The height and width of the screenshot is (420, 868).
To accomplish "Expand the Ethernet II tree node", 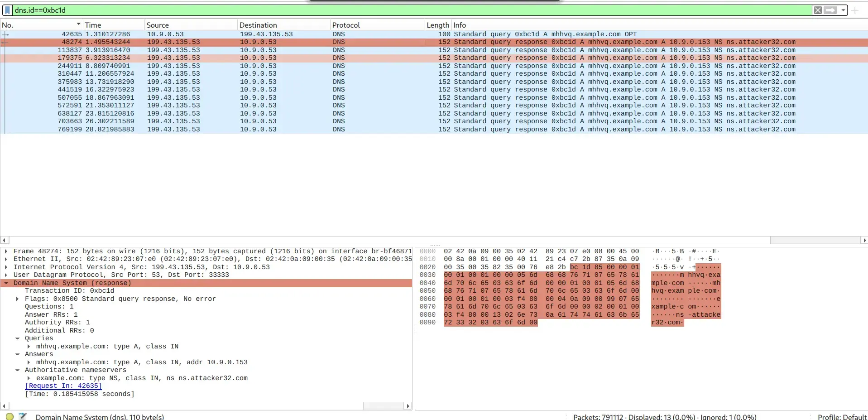I will coord(6,259).
